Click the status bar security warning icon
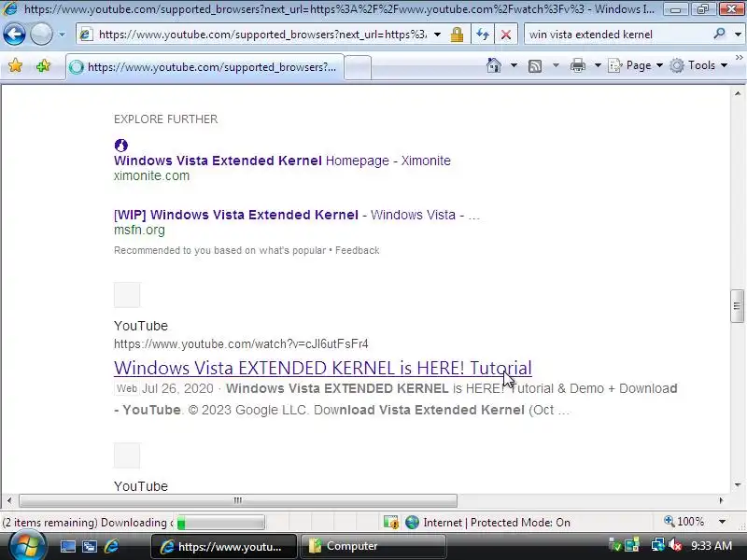Image resolution: width=747 pixels, height=560 pixels. coord(391,523)
